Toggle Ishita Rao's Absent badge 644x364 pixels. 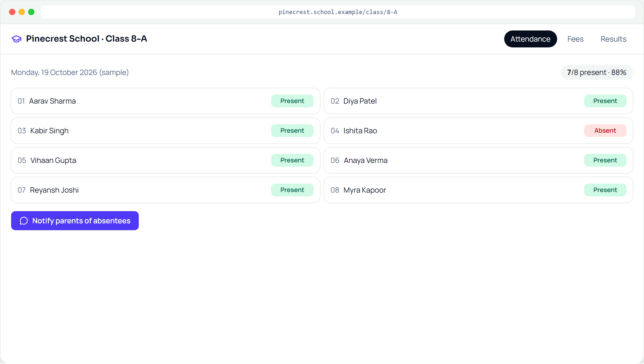pyautogui.click(x=605, y=131)
